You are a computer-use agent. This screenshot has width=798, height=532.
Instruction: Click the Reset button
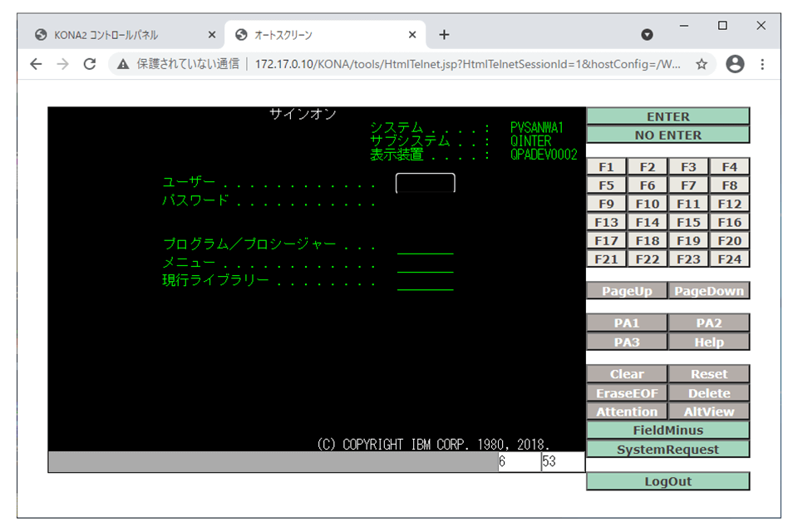click(x=709, y=374)
